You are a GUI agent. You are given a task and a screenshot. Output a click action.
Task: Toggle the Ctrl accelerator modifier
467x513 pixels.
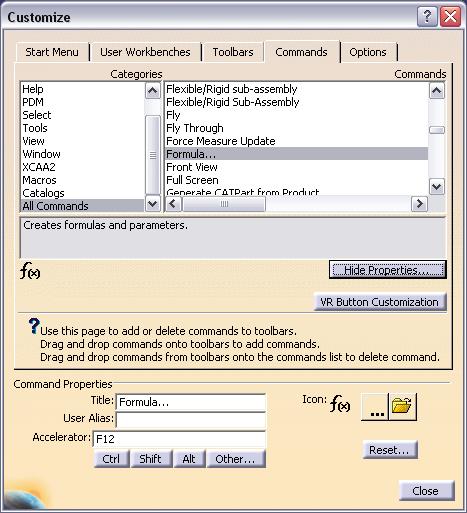point(111,459)
